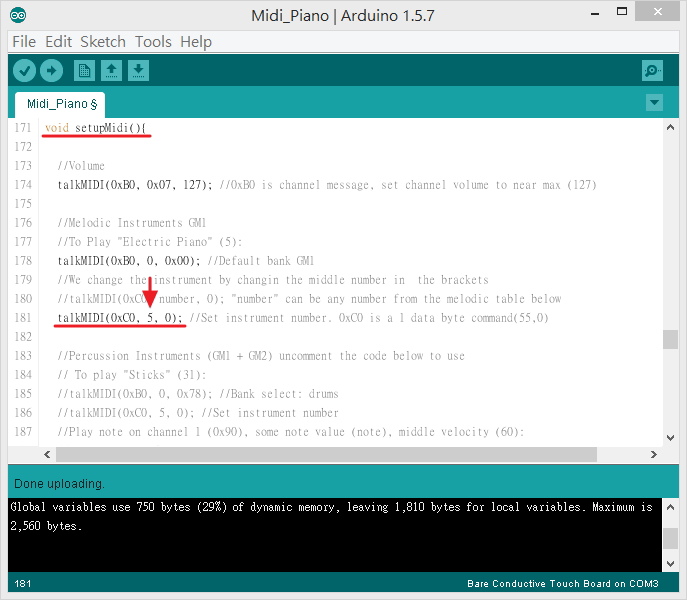Click the Percussion Instruments comment line 183

point(261,356)
